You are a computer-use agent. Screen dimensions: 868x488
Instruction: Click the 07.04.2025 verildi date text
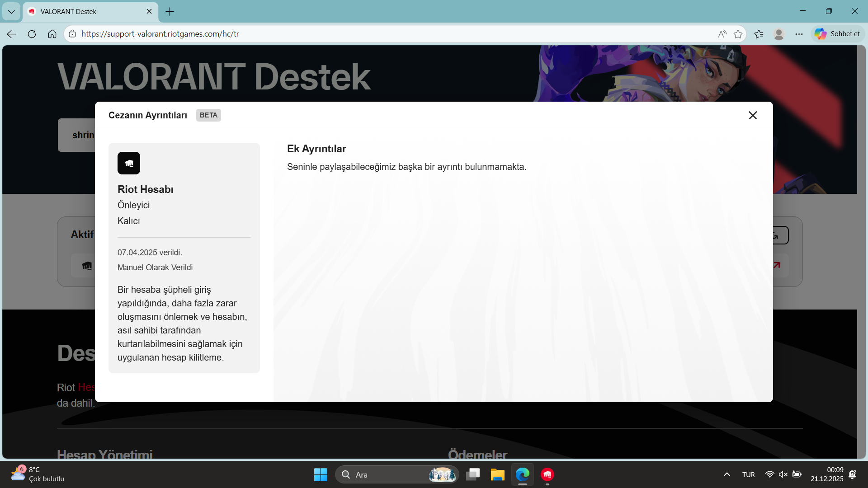pos(150,253)
